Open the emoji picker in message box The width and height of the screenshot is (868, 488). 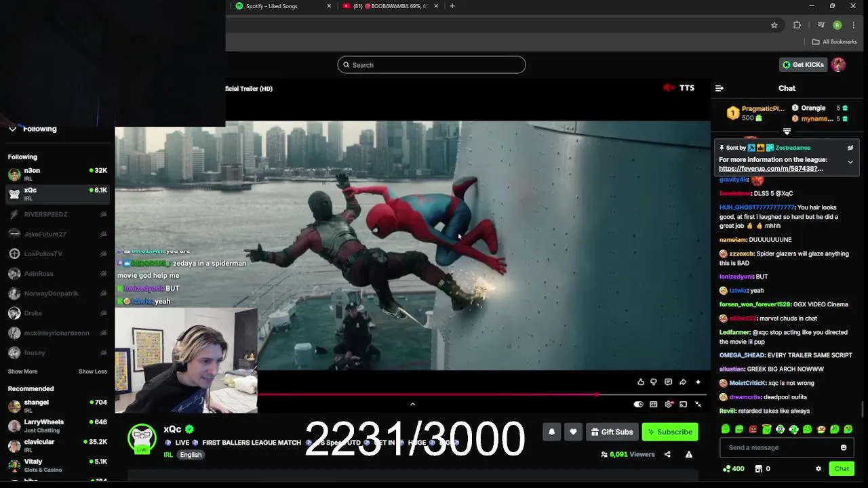(844, 447)
